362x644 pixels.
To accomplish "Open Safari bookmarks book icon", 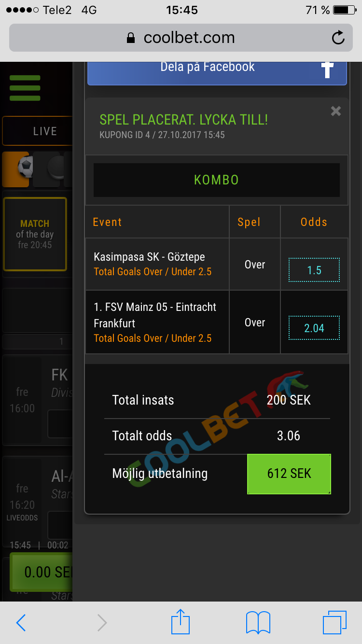I will point(258,622).
